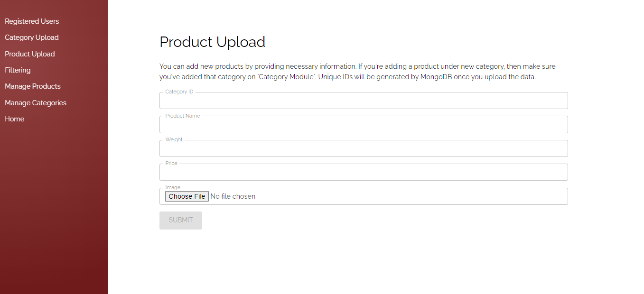Image resolution: width=644 pixels, height=294 pixels.
Task: Click the 'No file chosen' text
Action: coord(233,196)
